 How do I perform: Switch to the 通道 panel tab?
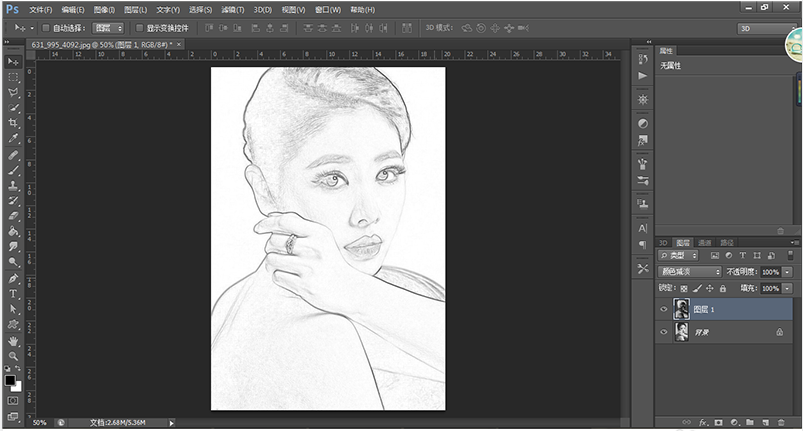[x=705, y=242]
